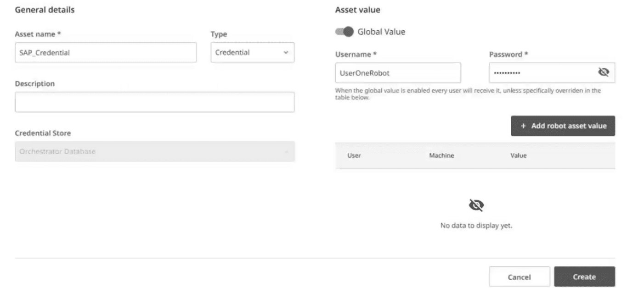Click the plus icon on Add robot asset value
The width and height of the screenshot is (644, 288).
tap(523, 126)
